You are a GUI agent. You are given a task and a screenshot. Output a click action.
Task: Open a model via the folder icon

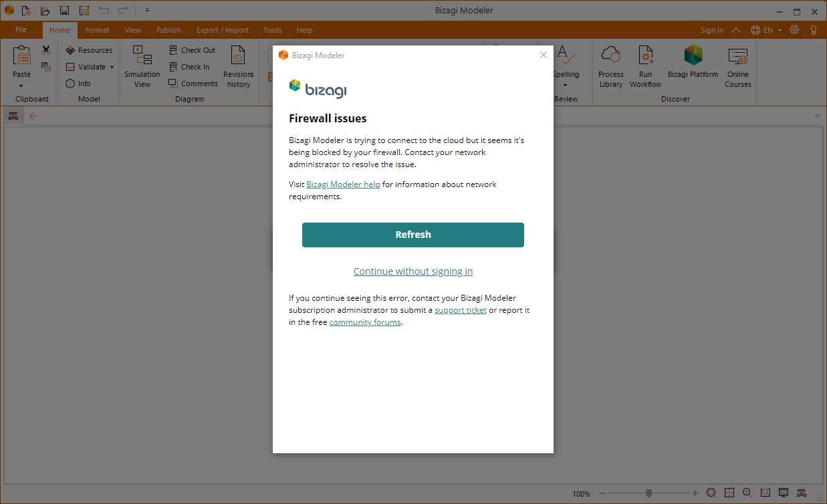45,11
